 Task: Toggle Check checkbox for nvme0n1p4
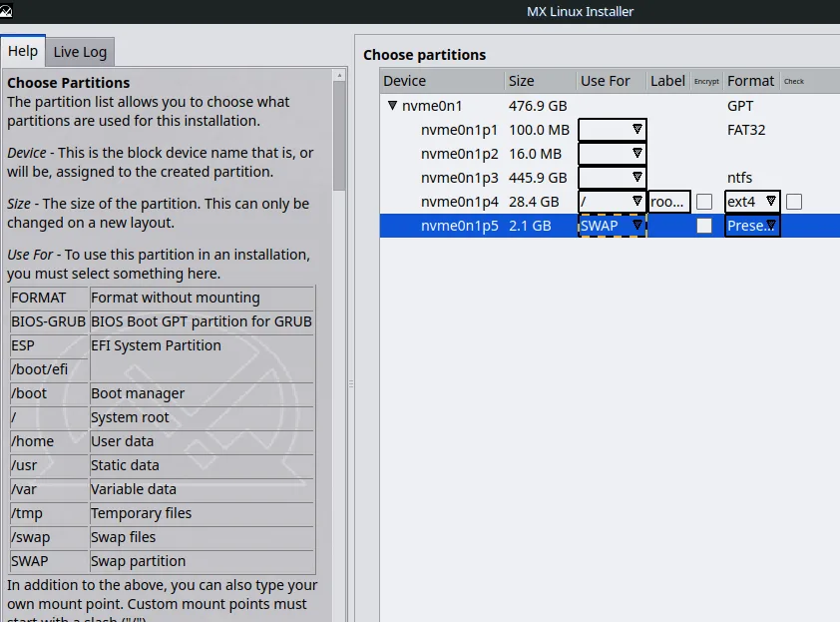[x=794, y=202]
